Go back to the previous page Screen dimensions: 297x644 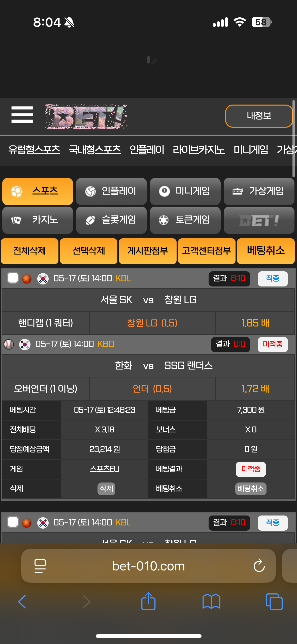pos(22,602)
